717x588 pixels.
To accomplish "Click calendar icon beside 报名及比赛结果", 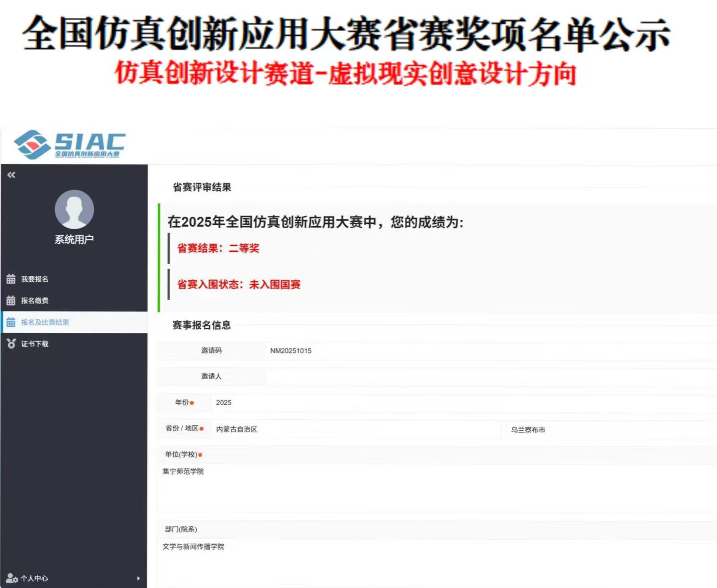I will 11,322.
